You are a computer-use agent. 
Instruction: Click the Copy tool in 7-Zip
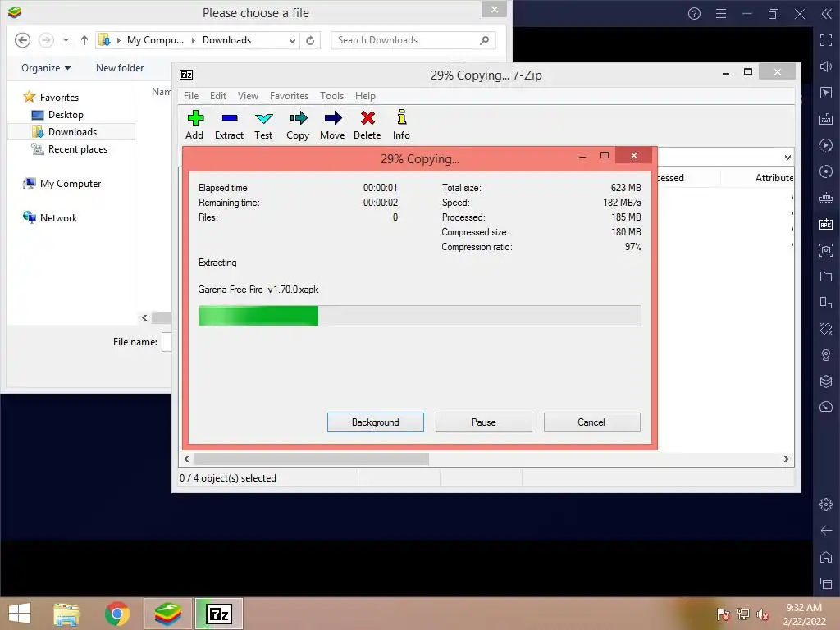tap(298, 125)
